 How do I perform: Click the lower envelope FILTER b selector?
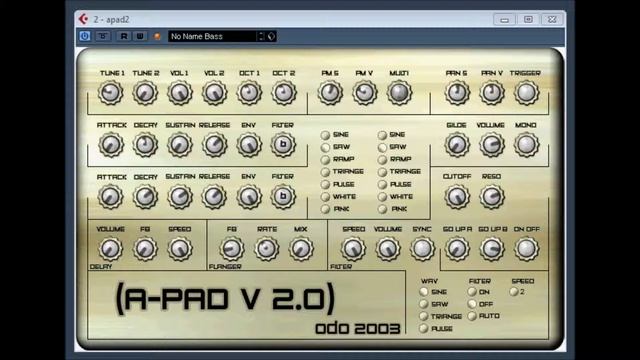[x=283, y=196]
